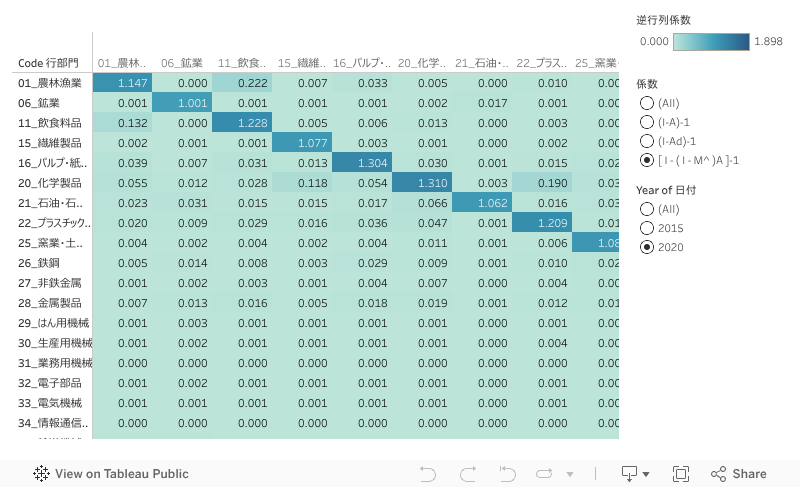Click the Refresh data icon

point(544,474)
